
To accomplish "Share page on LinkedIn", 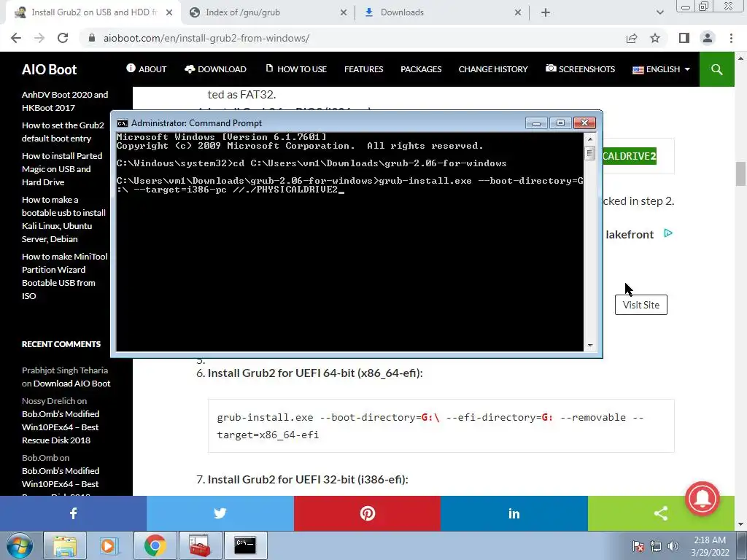I will pos(514,513).
